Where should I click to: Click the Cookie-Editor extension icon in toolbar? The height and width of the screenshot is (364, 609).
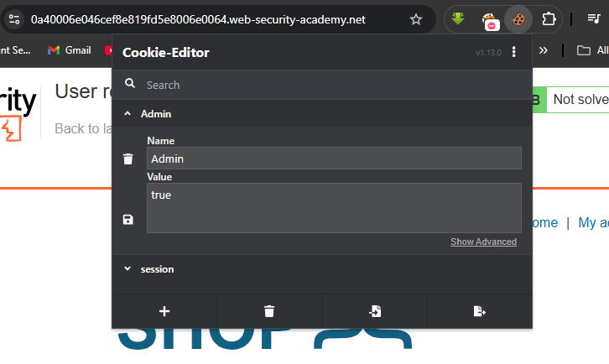(518, 19)
